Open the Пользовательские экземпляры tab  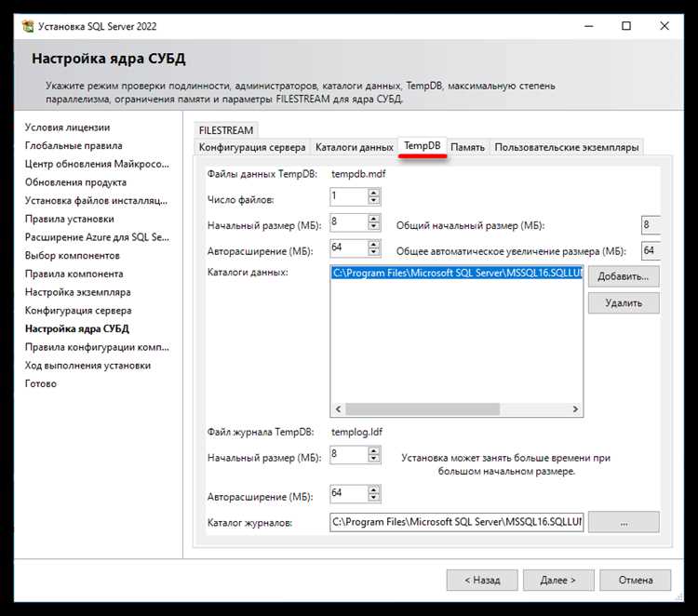tap(566, 147)
